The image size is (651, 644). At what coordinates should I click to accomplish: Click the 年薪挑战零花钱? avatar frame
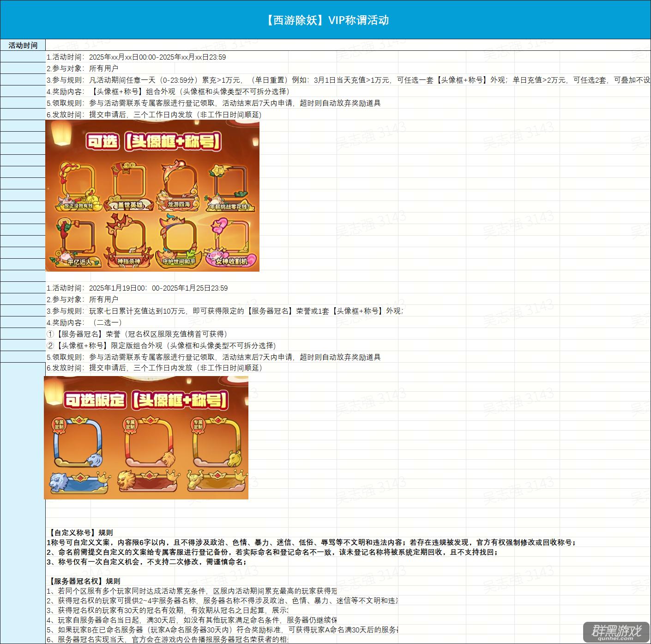[x=230, y=187]
